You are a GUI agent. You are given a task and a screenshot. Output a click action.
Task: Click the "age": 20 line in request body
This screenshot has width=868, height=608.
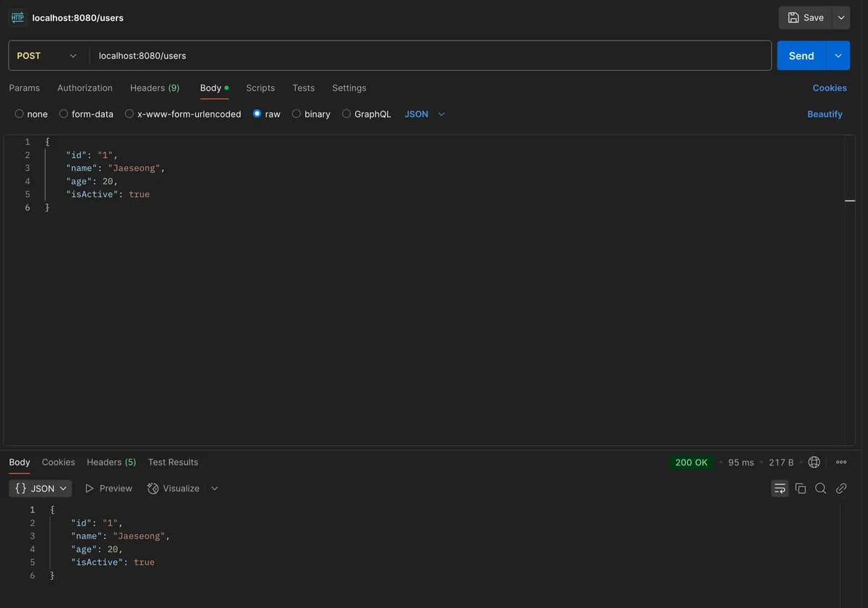click(92, 181)
